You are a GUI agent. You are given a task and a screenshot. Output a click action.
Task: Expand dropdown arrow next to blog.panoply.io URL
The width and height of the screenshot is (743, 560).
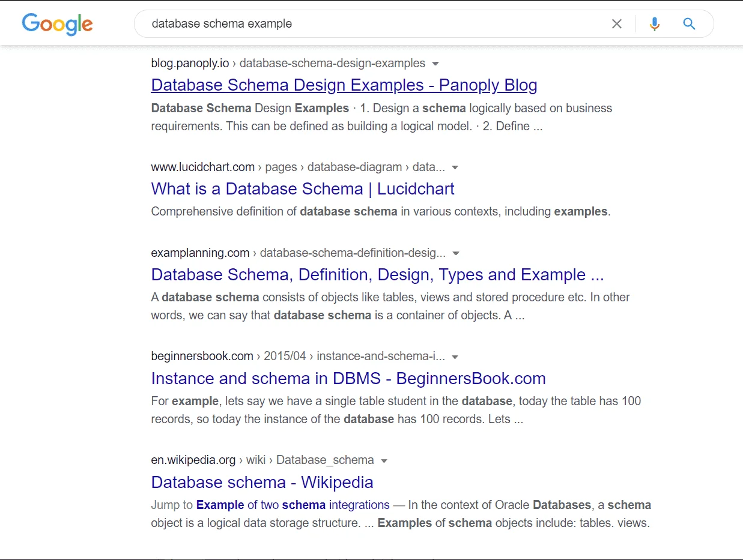[436, 64]
